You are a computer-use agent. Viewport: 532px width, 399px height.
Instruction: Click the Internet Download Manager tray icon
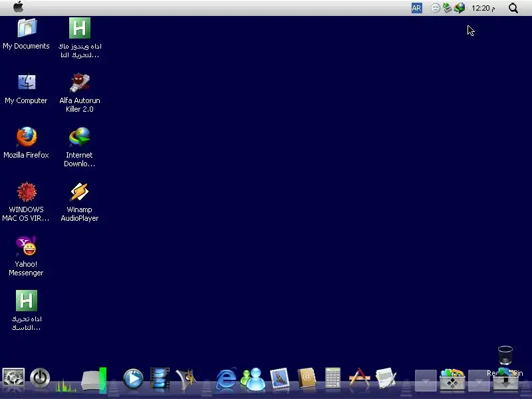[460, 8]
